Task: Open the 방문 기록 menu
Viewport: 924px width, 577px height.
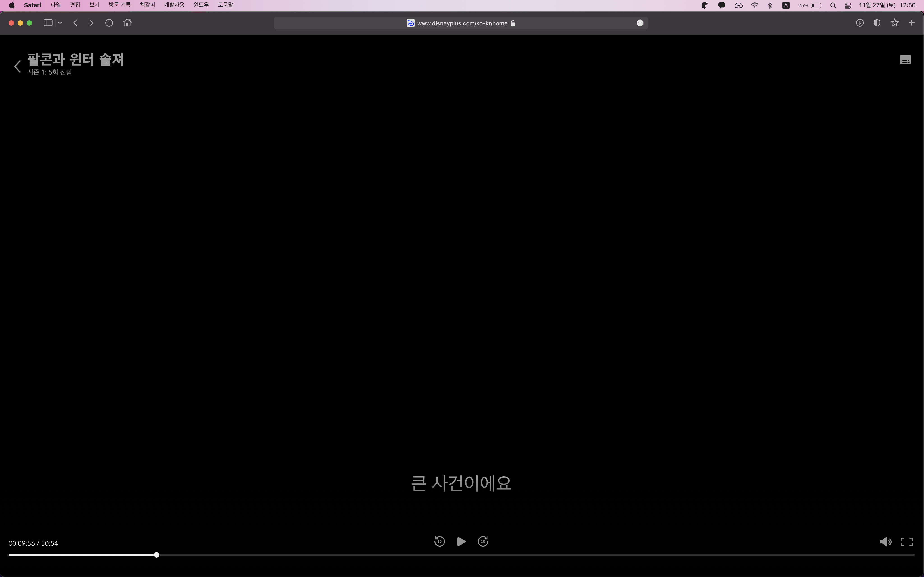Action: [x=119, y=5]
